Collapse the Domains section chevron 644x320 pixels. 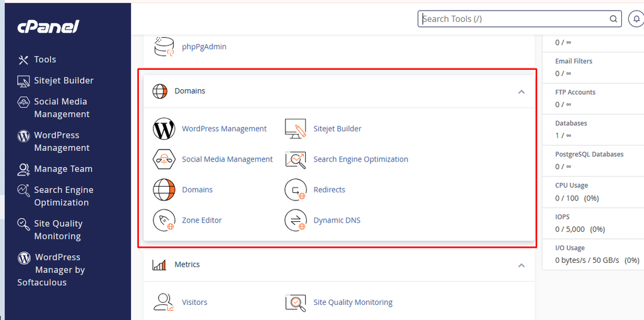coord(521,91)
